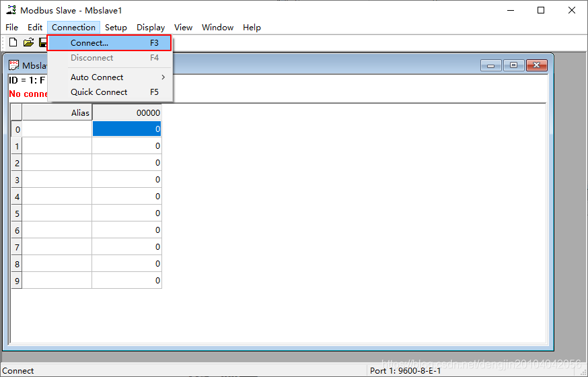Close the open Connection menu header
588x377 pixels.
click(x=73, y=28)
